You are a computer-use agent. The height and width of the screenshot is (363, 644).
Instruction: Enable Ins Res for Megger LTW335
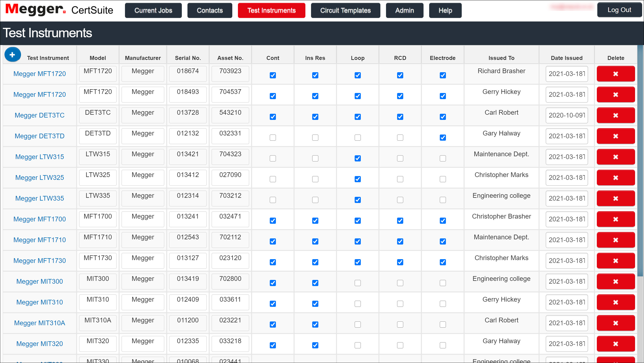[315, 200]
